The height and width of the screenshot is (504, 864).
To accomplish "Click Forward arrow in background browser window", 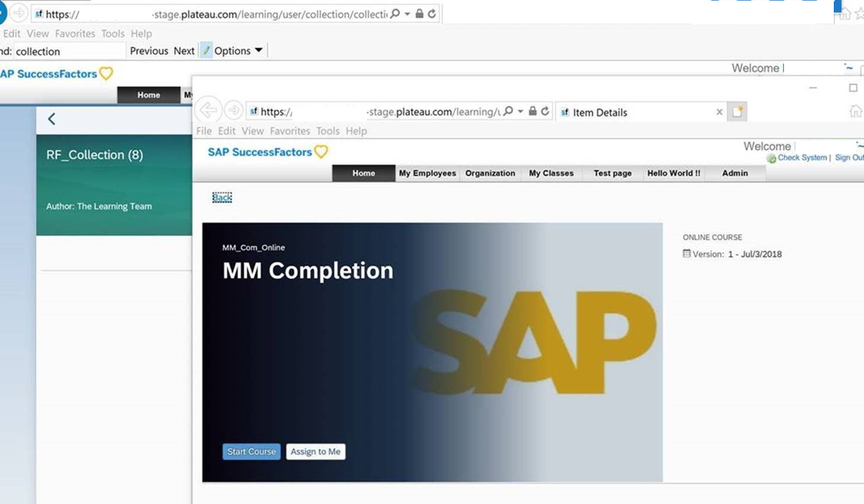I will pos(20,12).
